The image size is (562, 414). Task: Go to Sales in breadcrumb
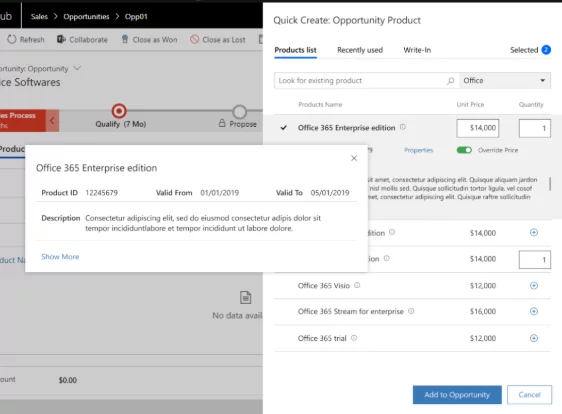pyautogui.click(x=39, y=16)
